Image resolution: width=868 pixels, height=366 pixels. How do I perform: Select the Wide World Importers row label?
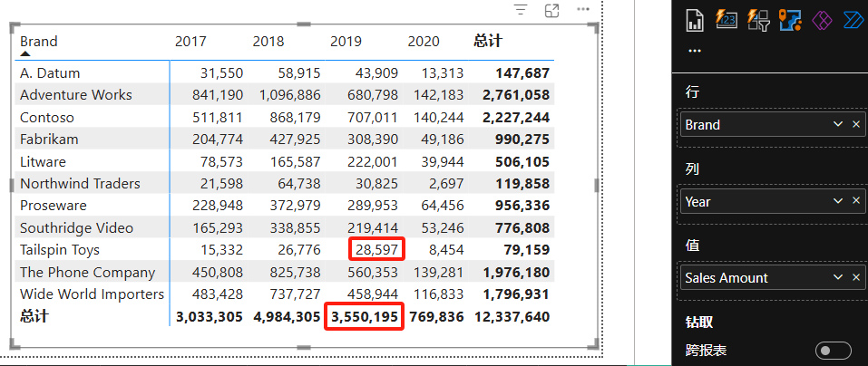[92, 294]
